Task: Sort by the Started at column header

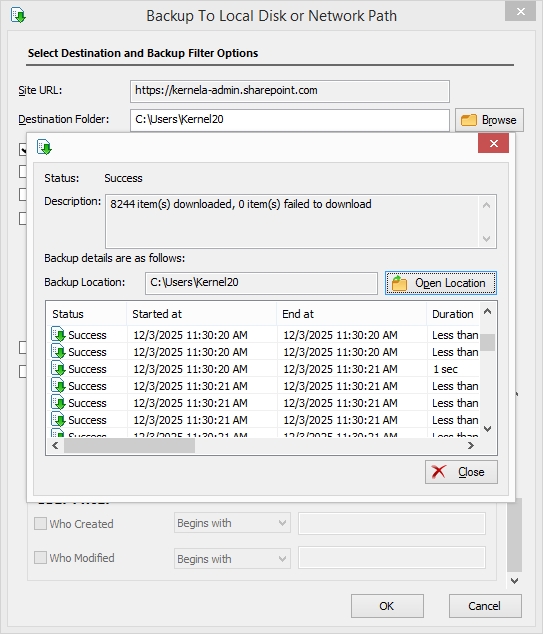Action: click(201, 314)
